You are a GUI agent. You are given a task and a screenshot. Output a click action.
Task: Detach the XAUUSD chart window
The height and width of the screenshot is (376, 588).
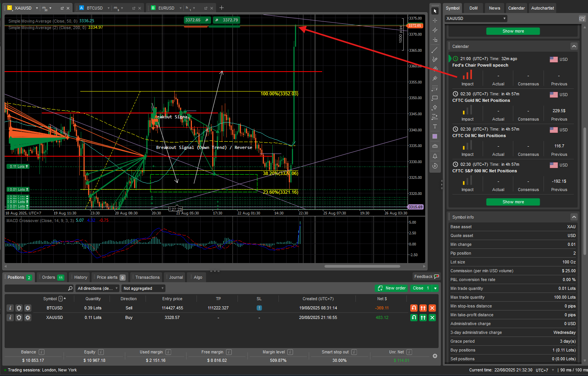pyautogui.click(x=62, y=8)
